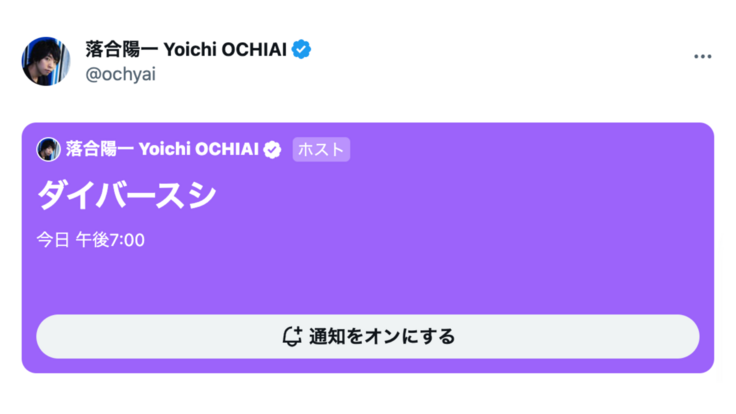Click the bell icon in notification button
Screen dimensions: 736x414
click(292, 336)
